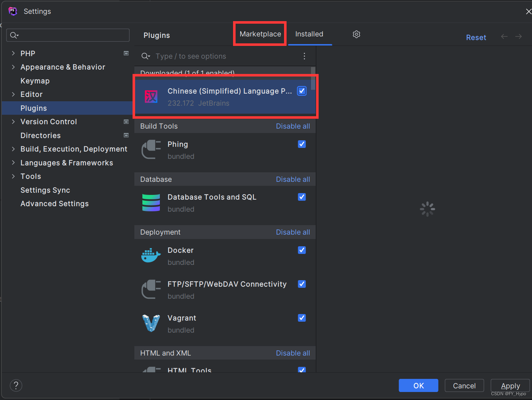Click the plugin search field
The height and width of the screenshot is (400, 532).
coord(226,56)
